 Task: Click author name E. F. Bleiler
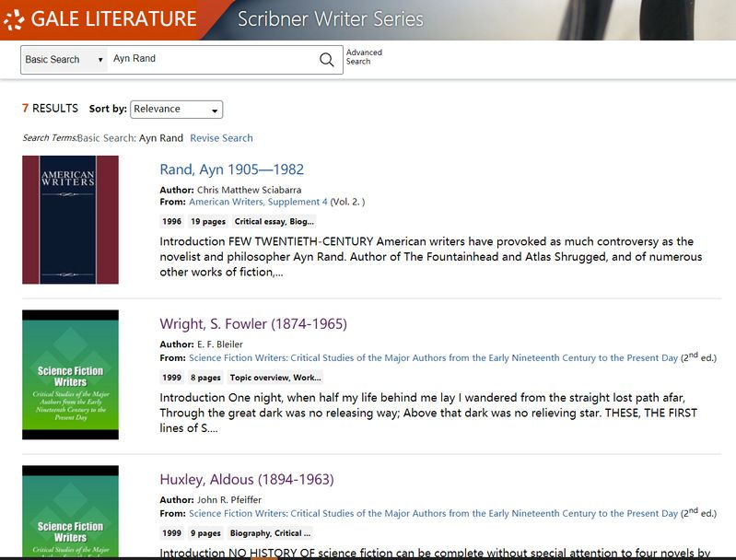220,344
